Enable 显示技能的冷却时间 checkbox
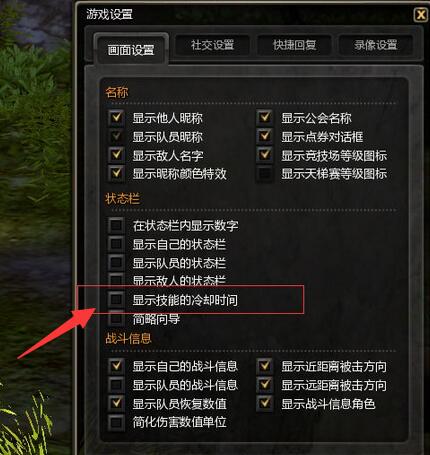 pyautogui.click(x=116, y=300)
